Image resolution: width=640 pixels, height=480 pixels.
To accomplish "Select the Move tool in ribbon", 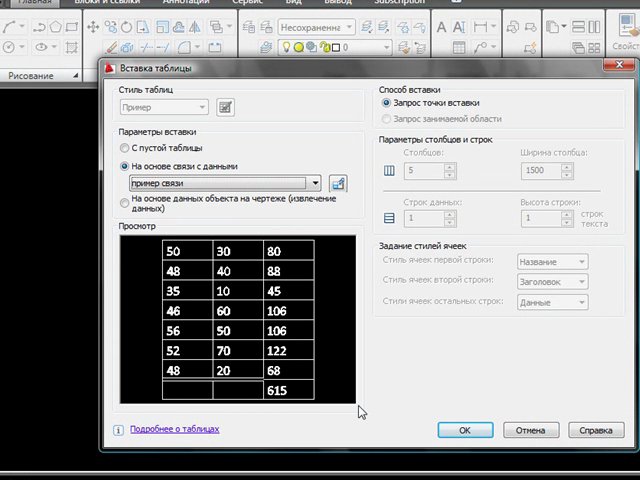I will pyautogui.click(x=93, y=27).
